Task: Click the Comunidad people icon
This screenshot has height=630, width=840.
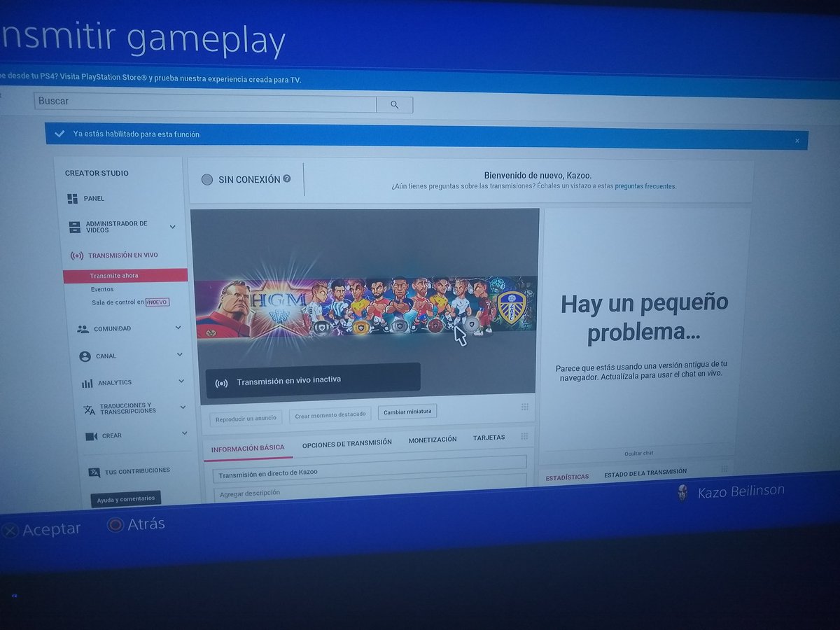Action: click(83, 329)
